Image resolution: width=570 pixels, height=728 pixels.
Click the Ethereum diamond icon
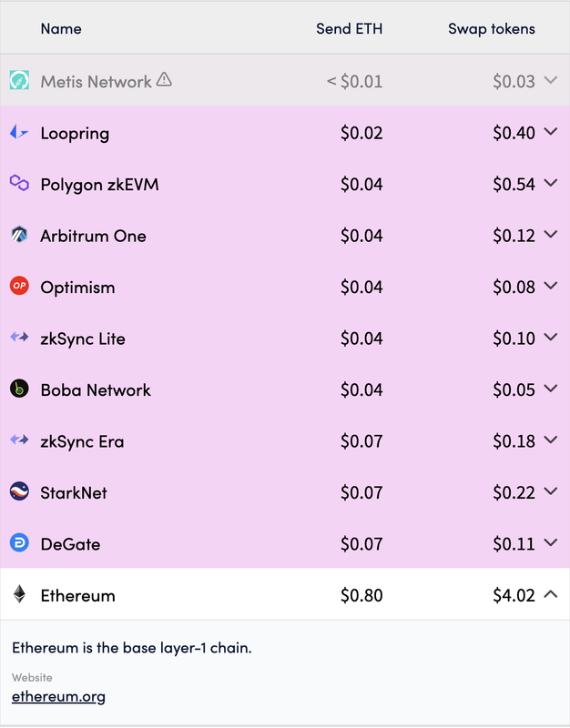pos(19,594)
